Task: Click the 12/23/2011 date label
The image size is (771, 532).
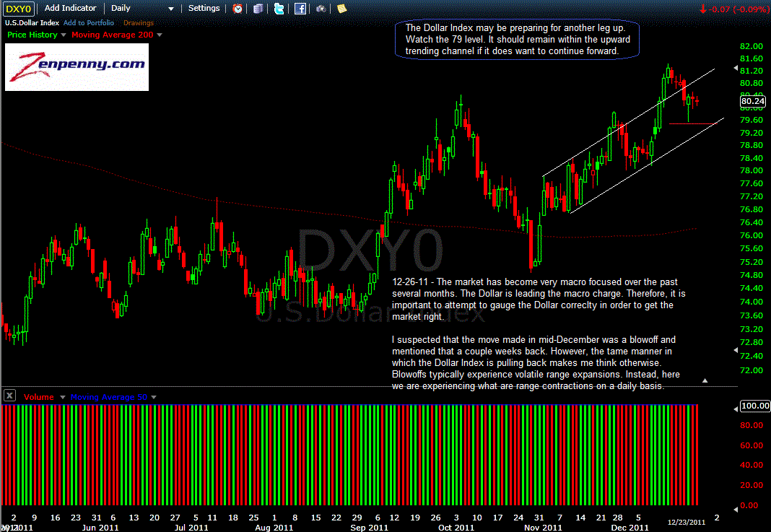Action: click(x=687, y=522)
